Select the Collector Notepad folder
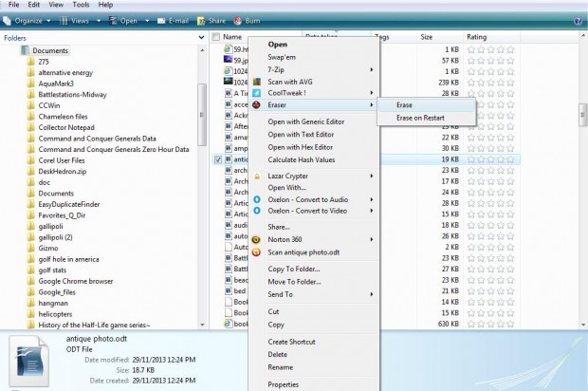Screen dimensions: 588x391 tap(66, 127)
